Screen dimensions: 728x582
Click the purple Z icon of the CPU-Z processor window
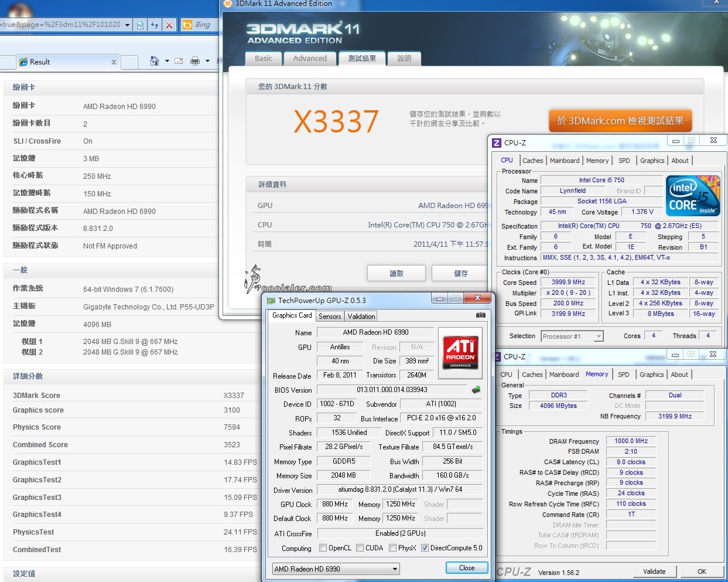tap(497, 142)
